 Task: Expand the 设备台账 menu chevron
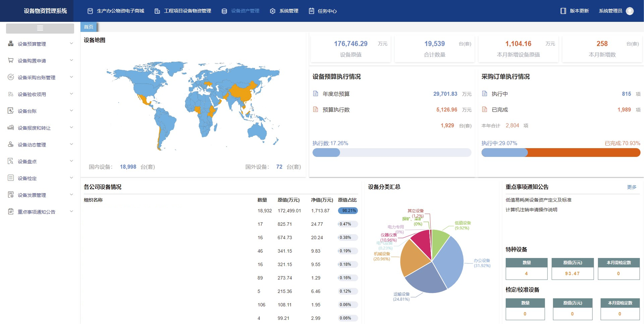click(71, 110)
